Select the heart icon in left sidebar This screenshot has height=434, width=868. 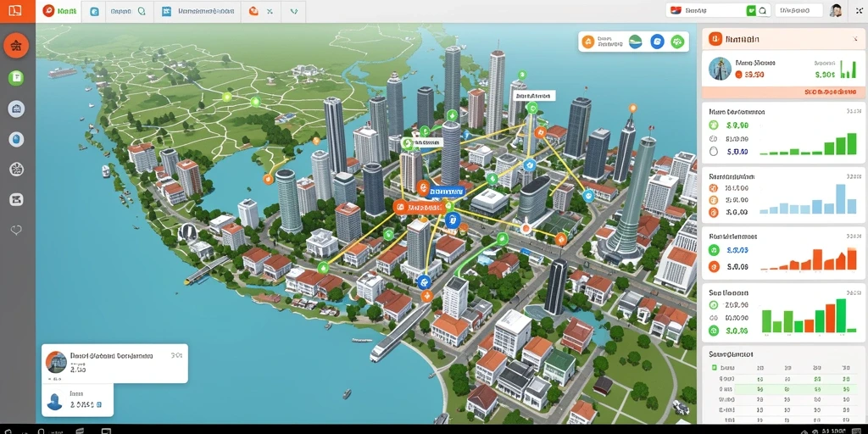16,230
